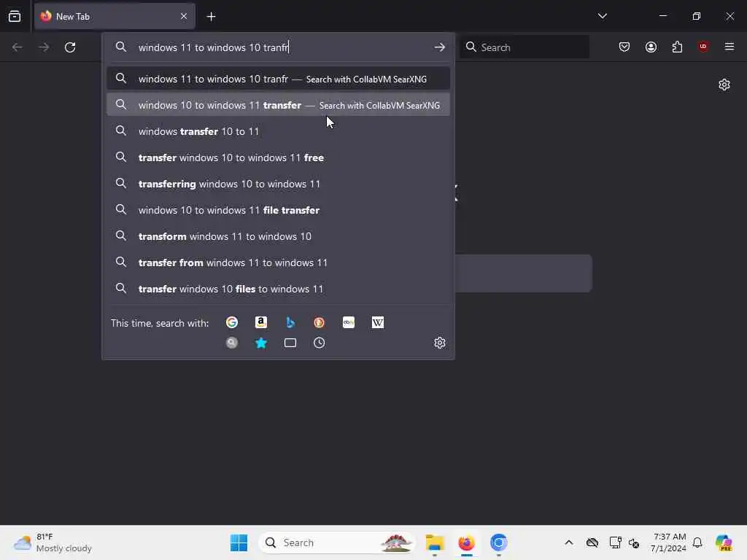The width and height of the screenshot is (747, 560).
Task: Personalize New Tab with the gear icon
Action: point(724,85)
